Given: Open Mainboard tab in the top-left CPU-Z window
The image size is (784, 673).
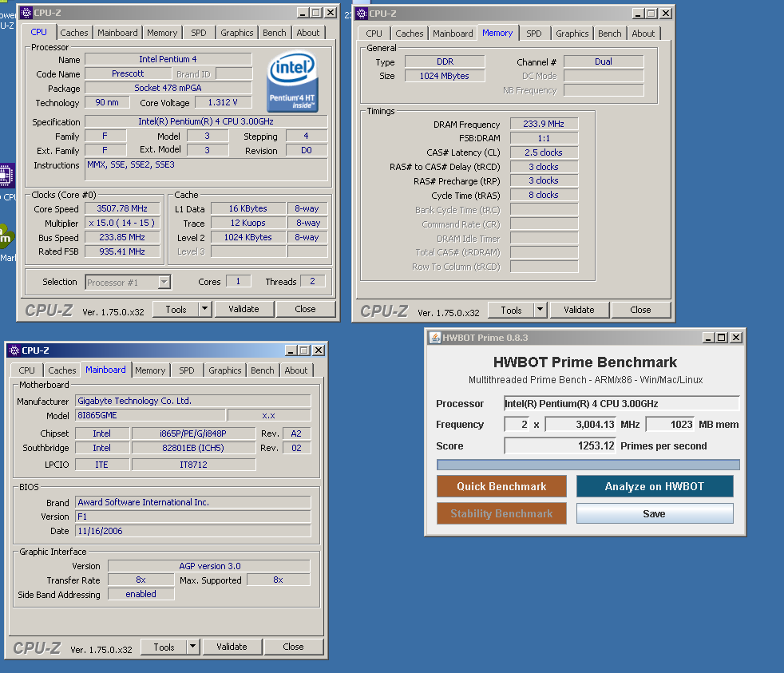Looking at the screenshot, I should point(117,33).
